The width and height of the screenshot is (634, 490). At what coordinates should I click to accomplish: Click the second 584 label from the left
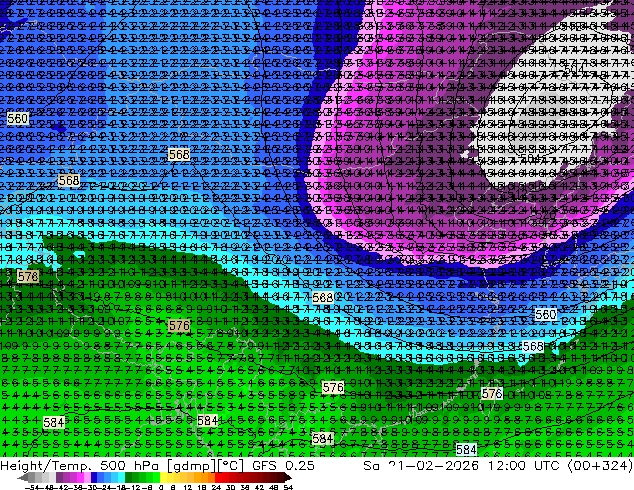[208, 421]
